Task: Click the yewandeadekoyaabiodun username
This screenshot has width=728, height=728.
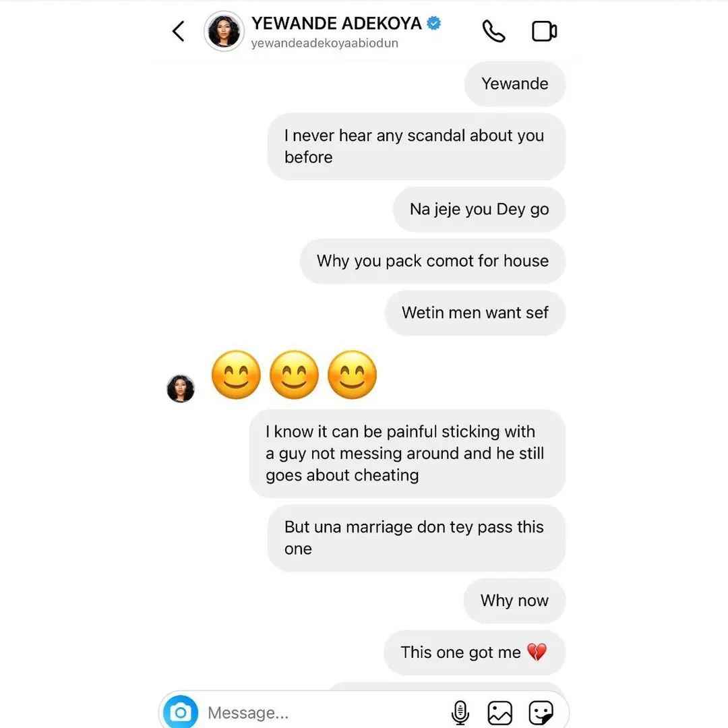Action: [x=324, y=43]
